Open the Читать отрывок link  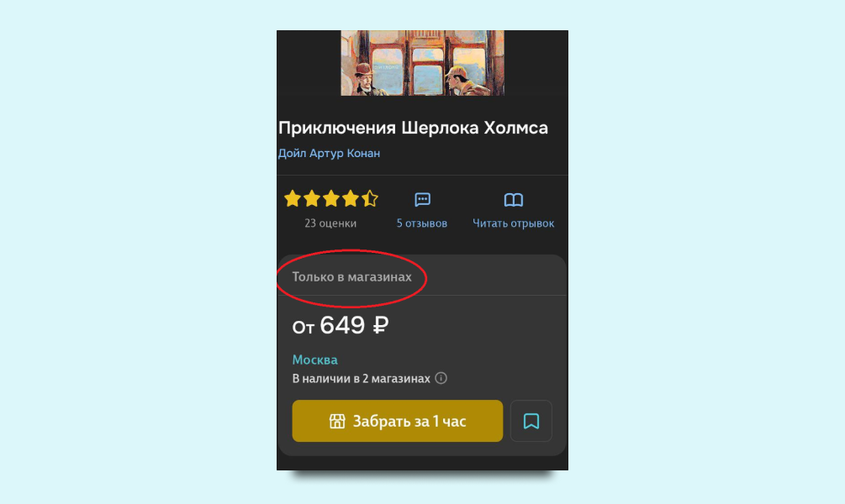pyautogui.click(x=513, y=223)
